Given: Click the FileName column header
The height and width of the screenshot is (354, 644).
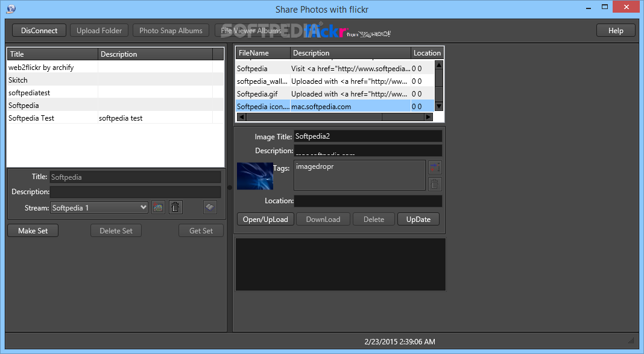Looking at the screenshot, I should click(x=264, y=52).
